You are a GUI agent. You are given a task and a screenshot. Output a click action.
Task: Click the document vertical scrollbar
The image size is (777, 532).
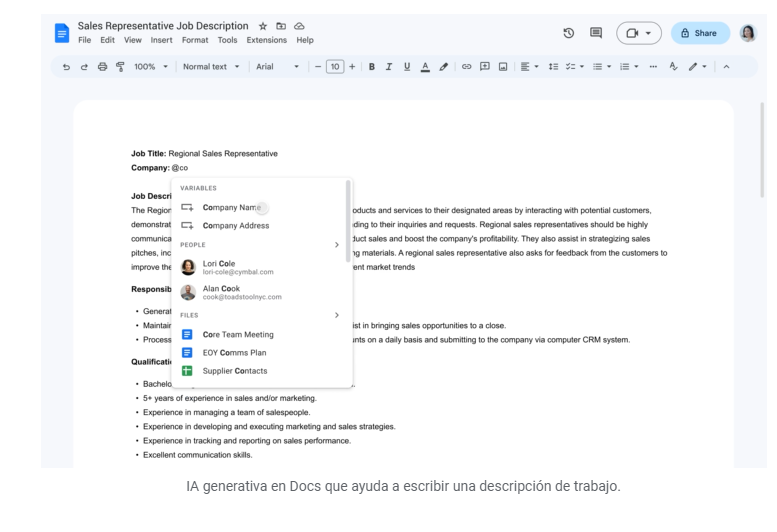[762, 150]
